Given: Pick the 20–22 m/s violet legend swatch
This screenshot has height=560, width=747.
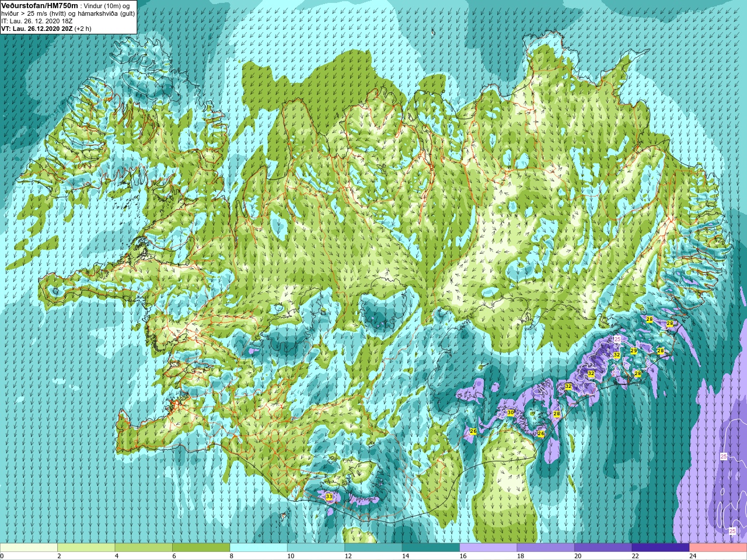Looking at the screenshot, I should 603,548.
